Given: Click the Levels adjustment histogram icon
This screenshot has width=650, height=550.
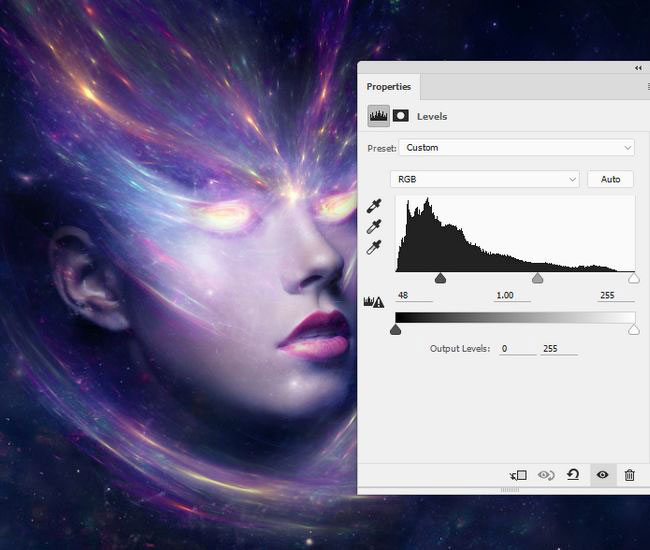Looking at the screenshot, I should [378, 116].
